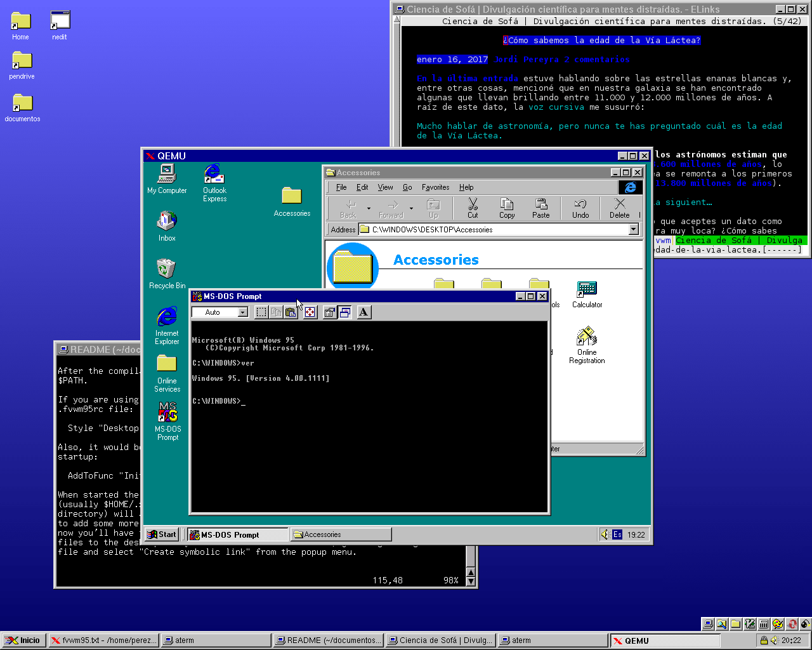
Task: Switch to Ciencia de Sofá task in host taskbar
Action: tap(440, 640)
